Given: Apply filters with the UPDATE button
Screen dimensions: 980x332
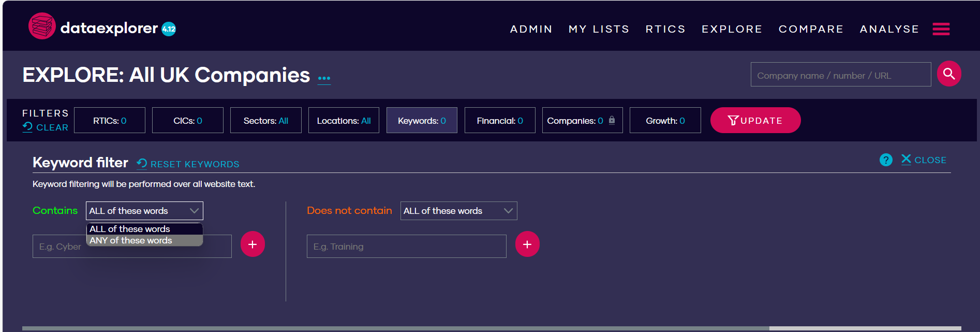Looking at the screenshot, I should click(755, 120).
